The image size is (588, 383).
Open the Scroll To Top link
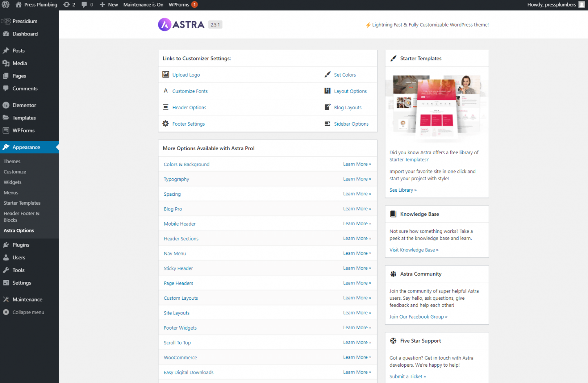point(177,343)
